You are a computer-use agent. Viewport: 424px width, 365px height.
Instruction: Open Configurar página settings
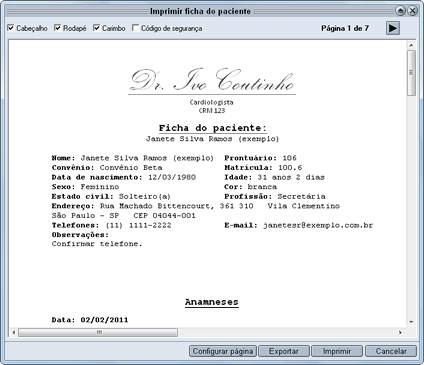[x=223, y=351]
